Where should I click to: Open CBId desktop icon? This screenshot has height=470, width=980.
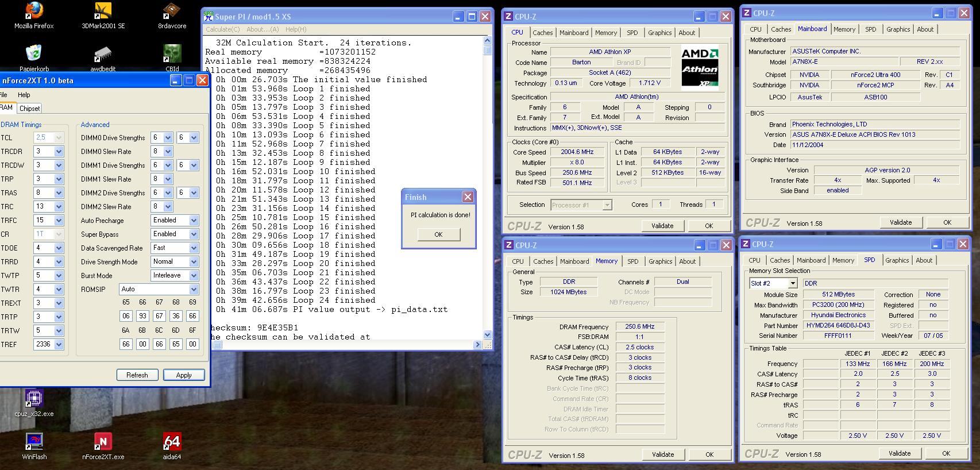[x=172, y=58]
